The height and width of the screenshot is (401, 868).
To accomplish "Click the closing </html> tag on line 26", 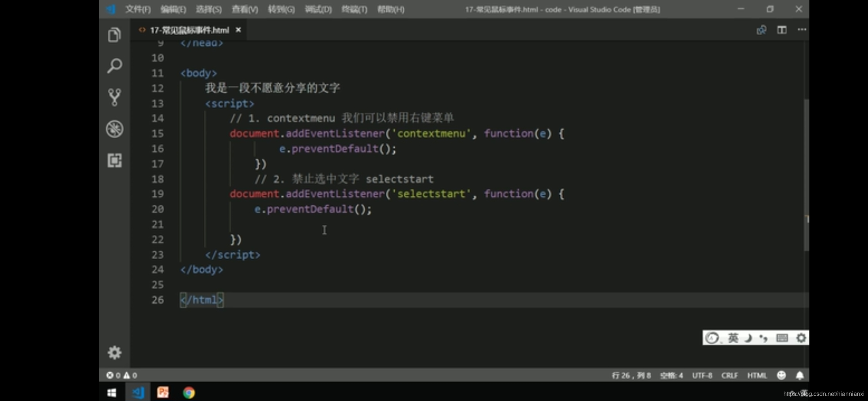I will point(202,300).
